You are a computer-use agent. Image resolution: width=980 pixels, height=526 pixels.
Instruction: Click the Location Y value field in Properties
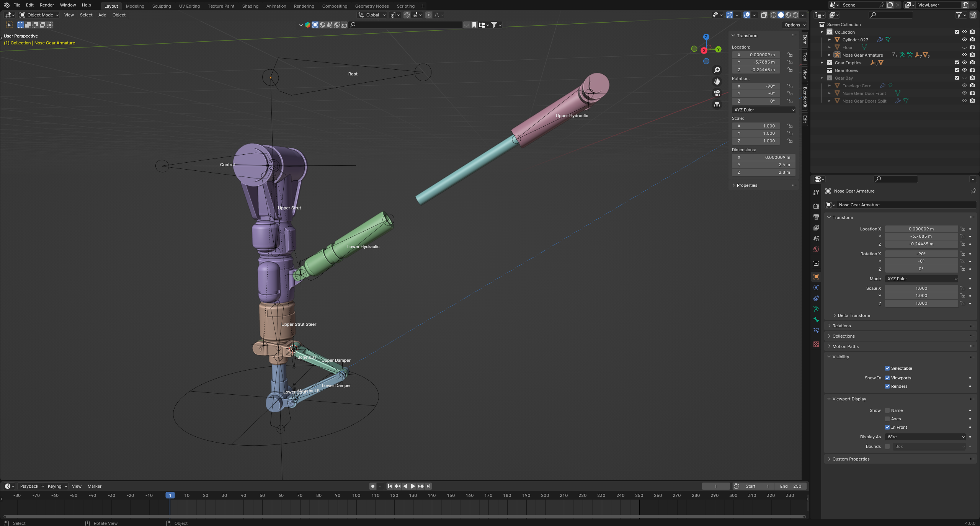tap(921, 236)
